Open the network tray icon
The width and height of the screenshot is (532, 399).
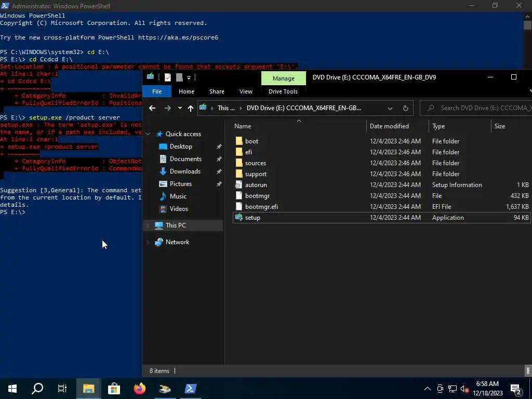click(x=453, y=389)
